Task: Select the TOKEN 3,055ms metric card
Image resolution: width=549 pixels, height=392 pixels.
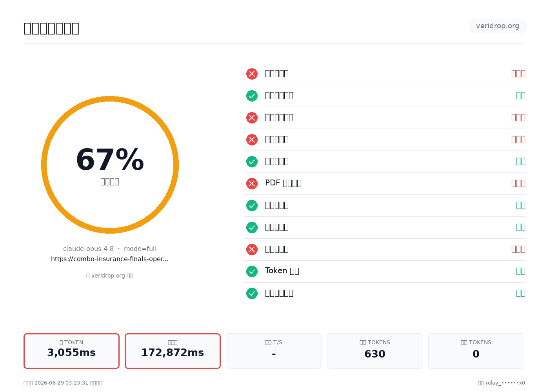Action: click(71, 351)
